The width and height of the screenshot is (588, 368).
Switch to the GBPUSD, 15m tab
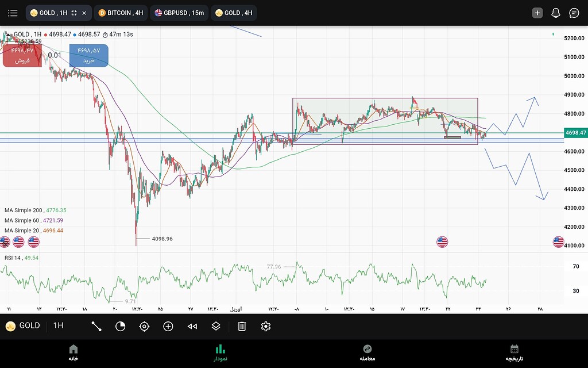(x=179, y=13)
